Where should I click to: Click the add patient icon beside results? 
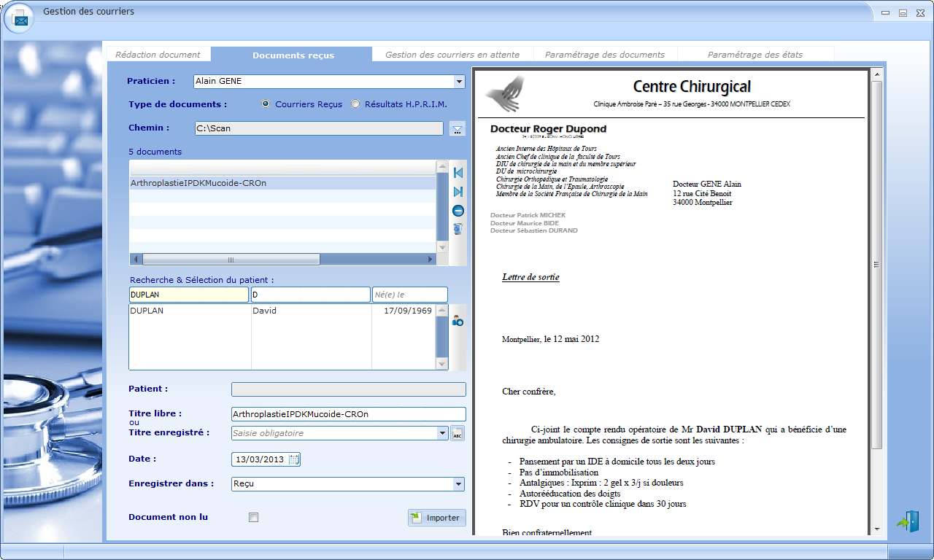pos(458,320)
